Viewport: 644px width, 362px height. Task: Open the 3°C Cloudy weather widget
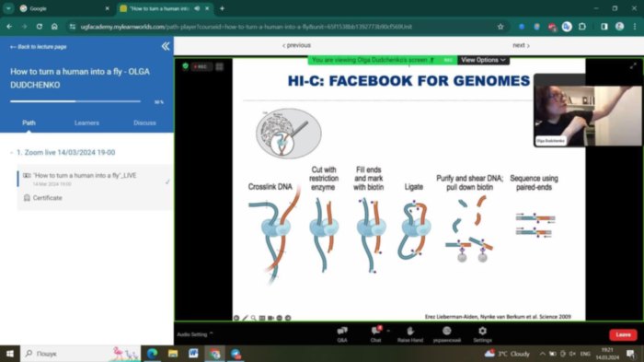click(507, 354)
